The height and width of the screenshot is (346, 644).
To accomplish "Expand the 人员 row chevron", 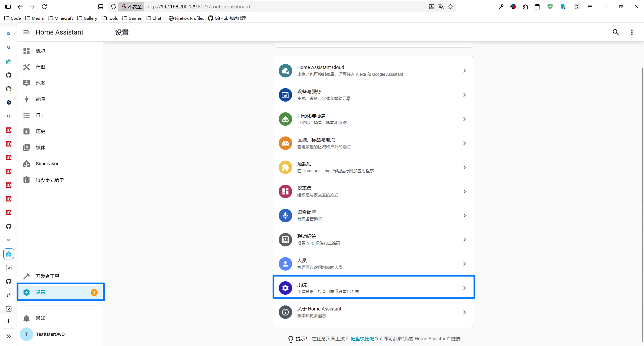I will (x=464, y=264).
